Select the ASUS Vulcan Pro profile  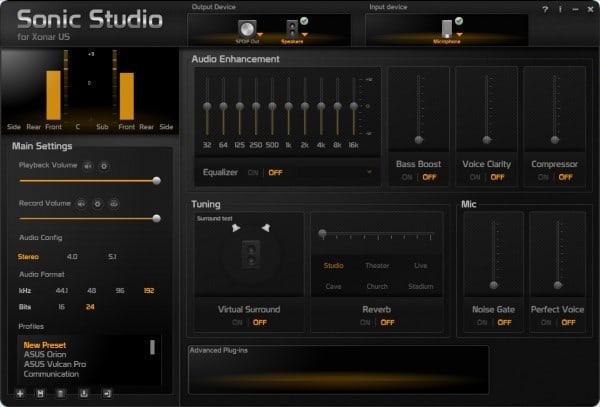[55, 364]
